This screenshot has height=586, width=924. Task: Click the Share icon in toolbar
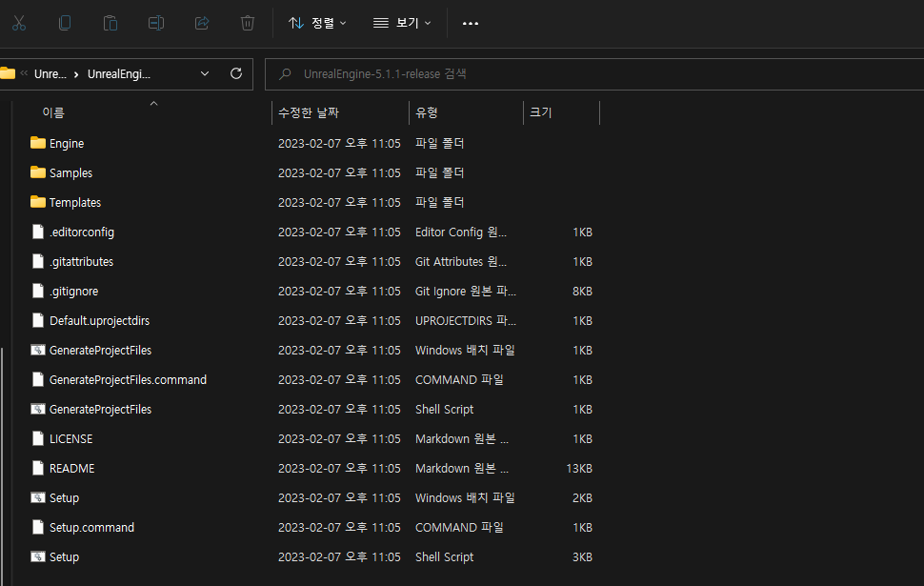pos(202,23)
